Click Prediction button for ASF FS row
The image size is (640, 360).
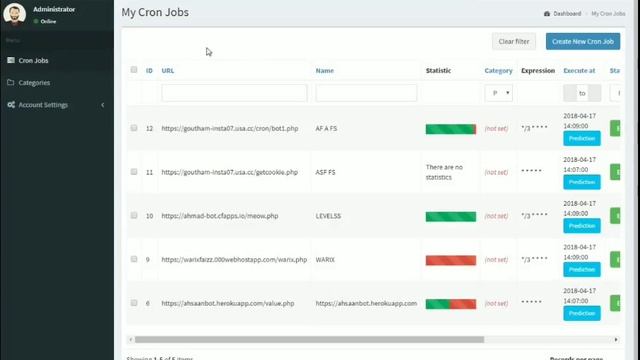(x=582, y=182)
